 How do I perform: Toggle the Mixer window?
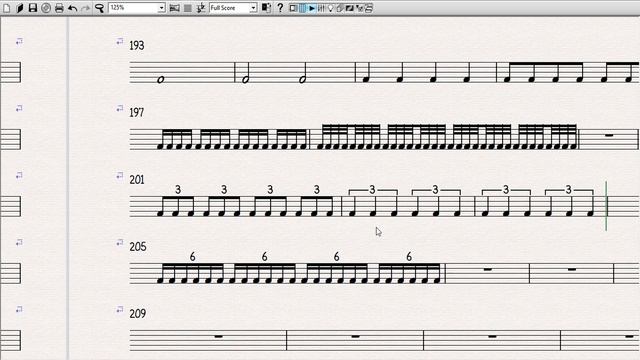pos(321,8)
